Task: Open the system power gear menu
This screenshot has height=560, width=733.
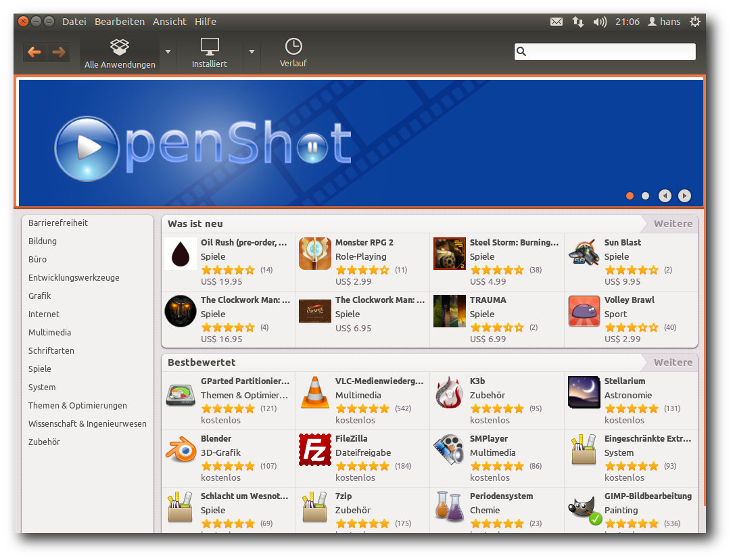Action: coord(695,22)
